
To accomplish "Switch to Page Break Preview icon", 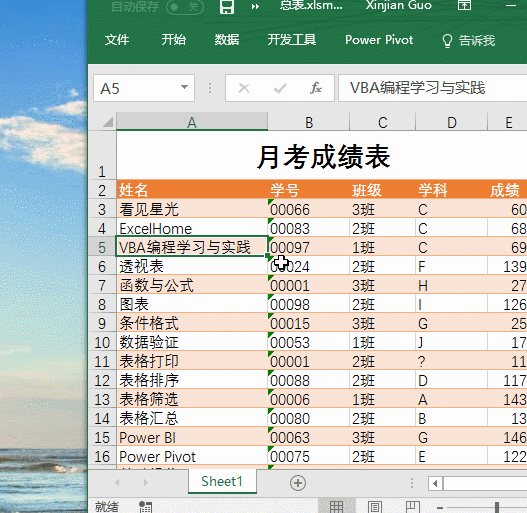I will tap(413, 507).
